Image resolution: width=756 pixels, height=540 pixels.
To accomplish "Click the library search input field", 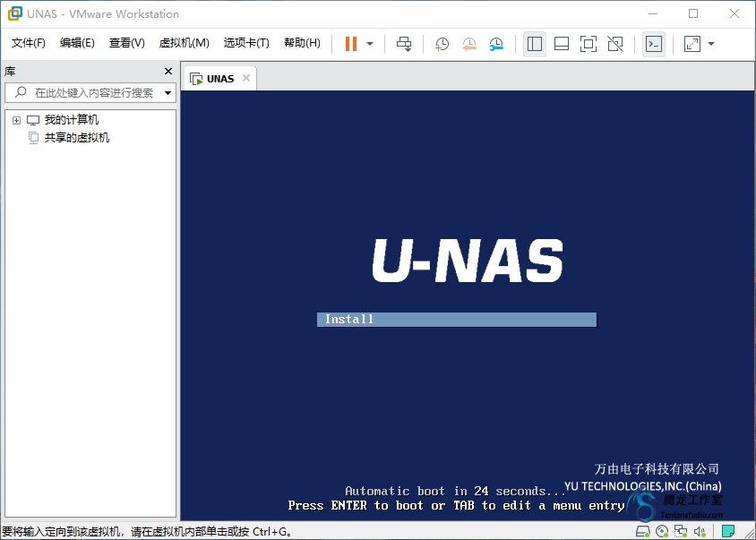I will (93, 93).
